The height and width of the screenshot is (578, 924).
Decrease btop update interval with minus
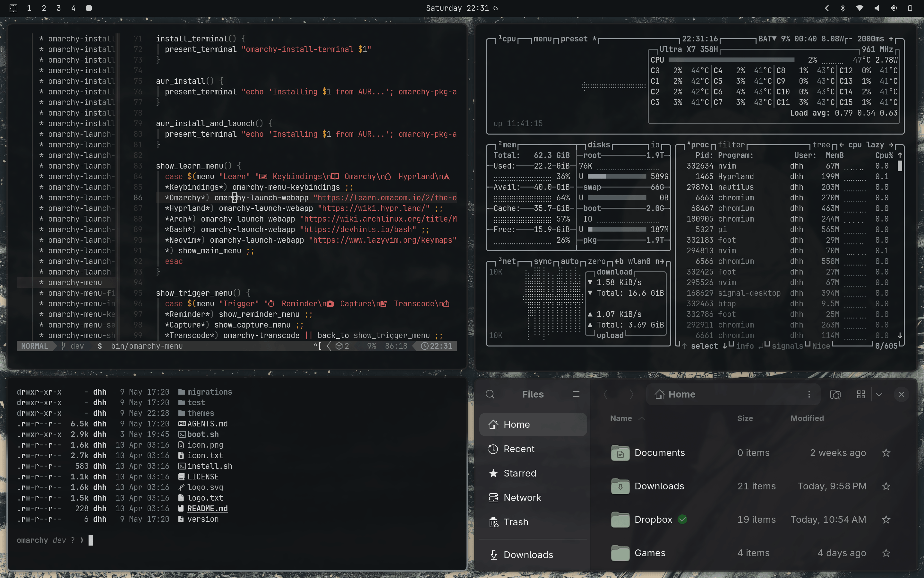coord(850,39)
